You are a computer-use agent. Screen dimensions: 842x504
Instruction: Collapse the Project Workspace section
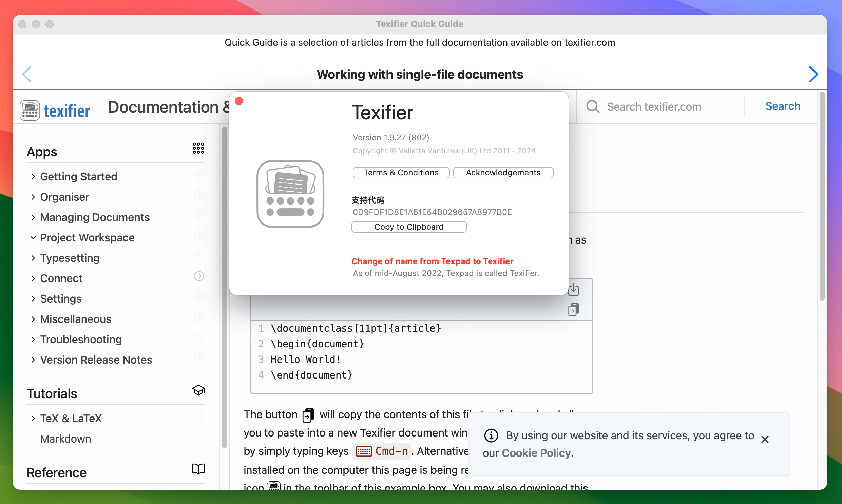coord(33,238)
